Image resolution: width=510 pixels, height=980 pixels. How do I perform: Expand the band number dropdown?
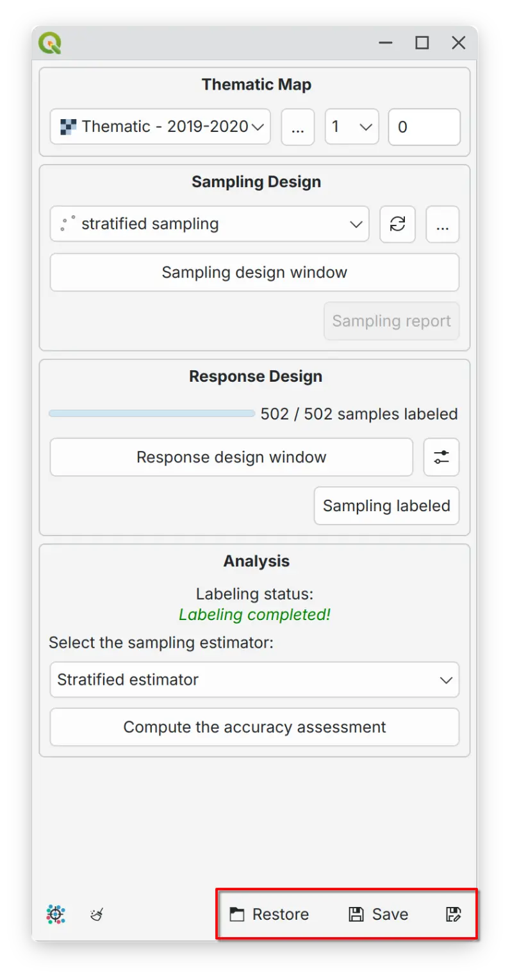(352, 127)
